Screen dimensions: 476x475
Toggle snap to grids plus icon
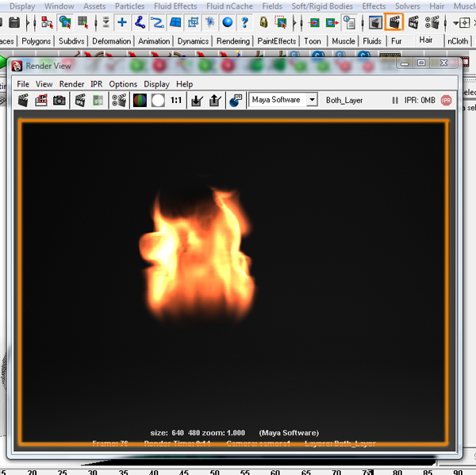click(122, 22)
